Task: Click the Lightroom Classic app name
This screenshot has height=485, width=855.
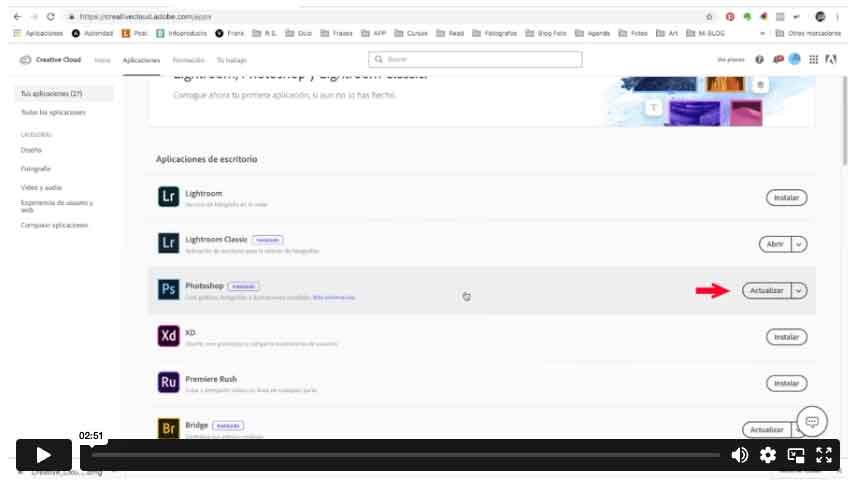Action: pyautogui.click(x=216, y=239)
